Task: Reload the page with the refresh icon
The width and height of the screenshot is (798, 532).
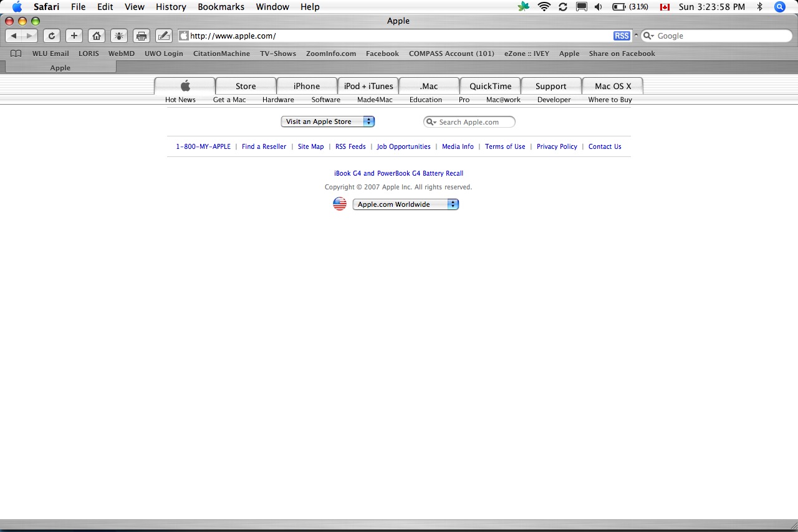Action: 52,36
